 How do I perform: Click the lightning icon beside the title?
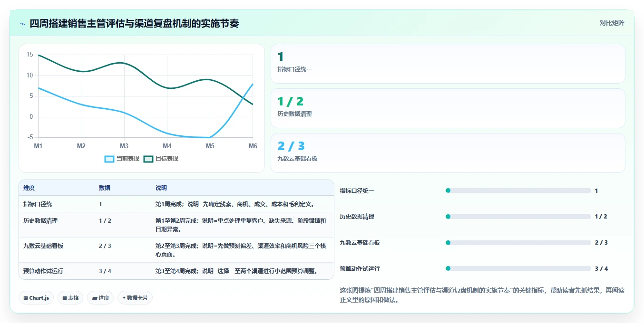(22, 23)
